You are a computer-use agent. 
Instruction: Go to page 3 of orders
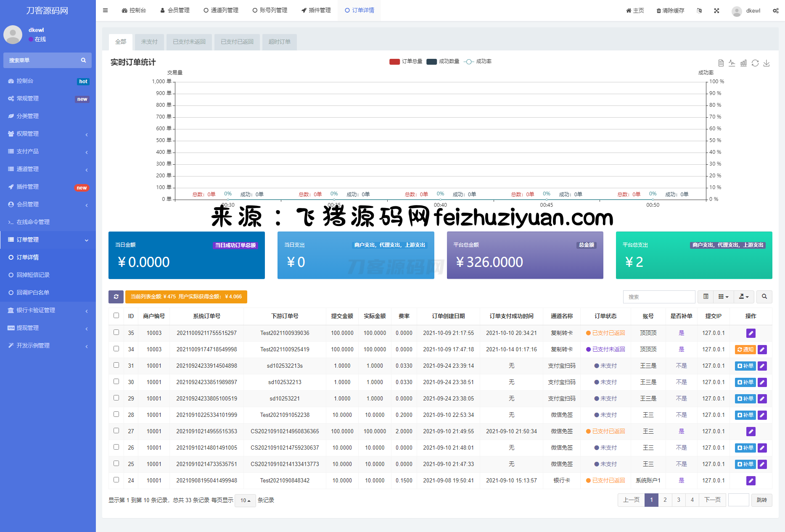679,500
